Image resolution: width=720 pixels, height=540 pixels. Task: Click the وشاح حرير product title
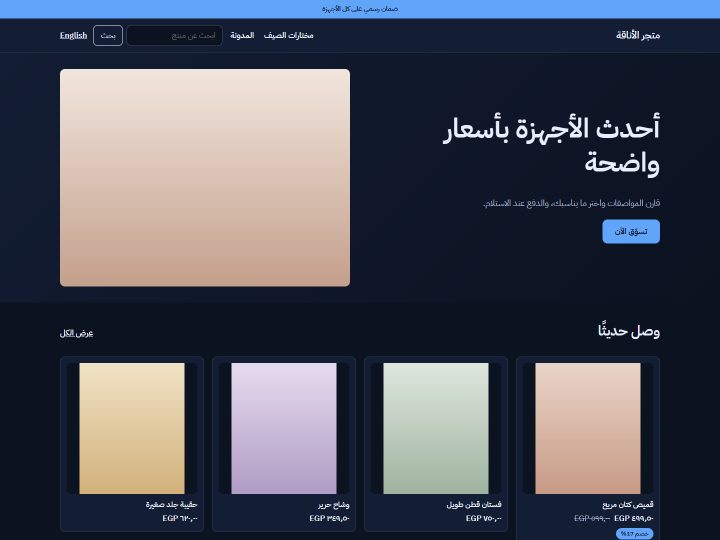coord(333,505)
